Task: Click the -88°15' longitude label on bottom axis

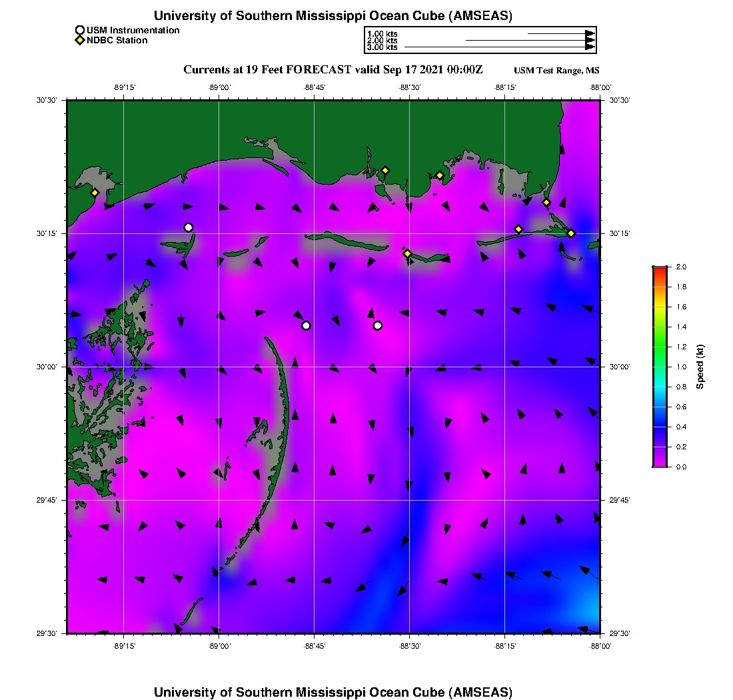Action: [505, 646]
